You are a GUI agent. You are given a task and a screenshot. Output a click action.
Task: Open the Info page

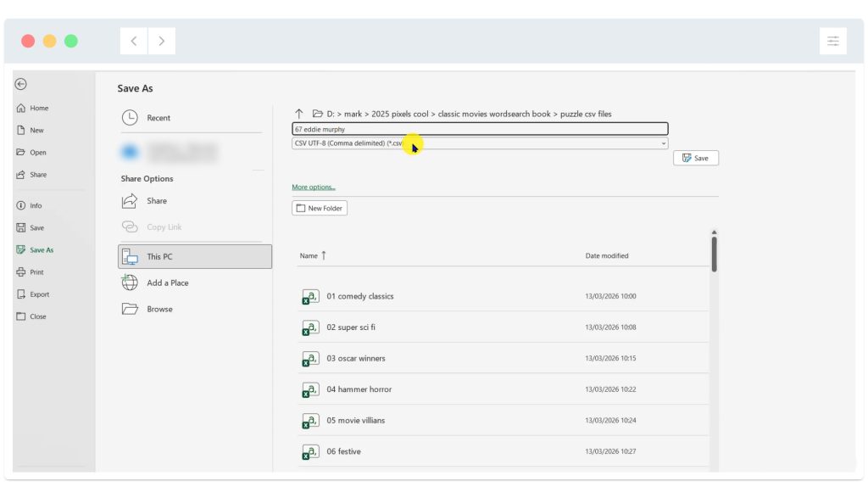click(29, 205)
